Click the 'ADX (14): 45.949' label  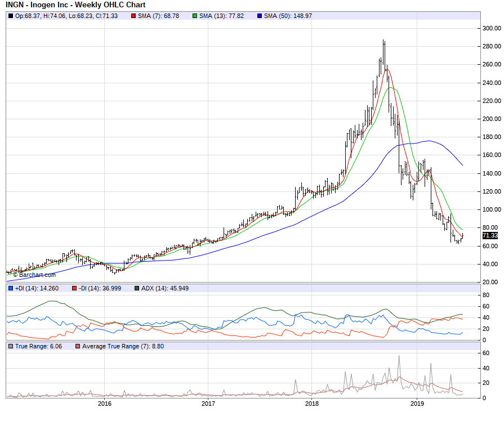click(165, 288)
